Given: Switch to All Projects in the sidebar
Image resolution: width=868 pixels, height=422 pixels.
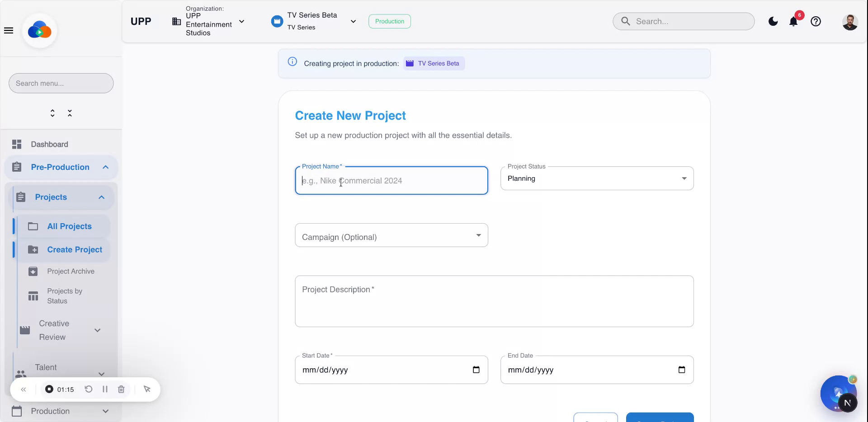Looking at the screenshot, I should 69,226.
